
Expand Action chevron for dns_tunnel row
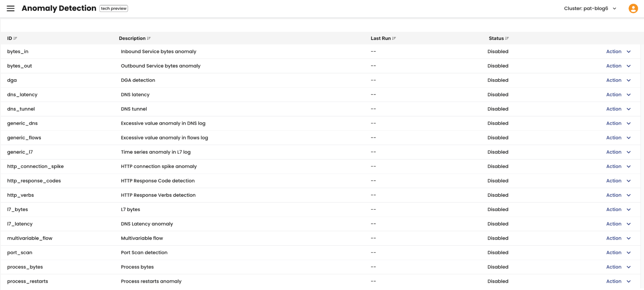point(629,109)
